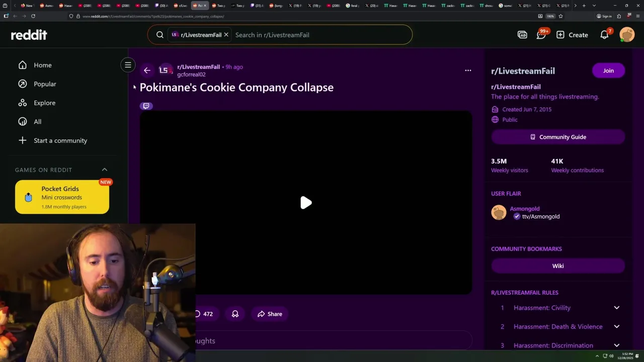Click the Create post button

coord(572,35)
